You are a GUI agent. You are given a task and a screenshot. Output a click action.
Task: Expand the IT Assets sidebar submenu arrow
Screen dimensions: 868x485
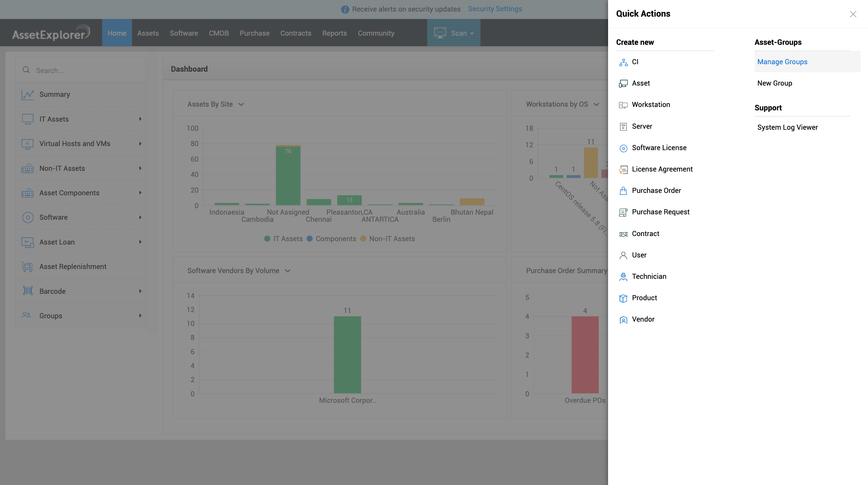click(x=140, y=119)
